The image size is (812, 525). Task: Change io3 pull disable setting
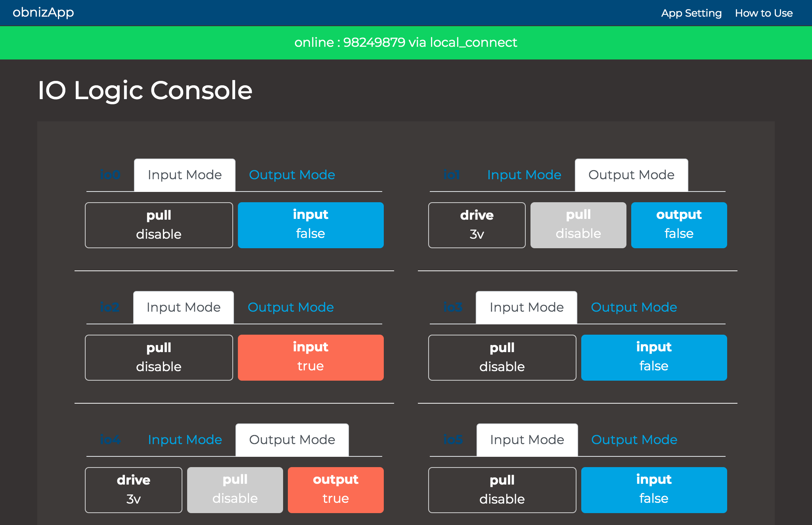pyautogui.click(x=502, y=357)
